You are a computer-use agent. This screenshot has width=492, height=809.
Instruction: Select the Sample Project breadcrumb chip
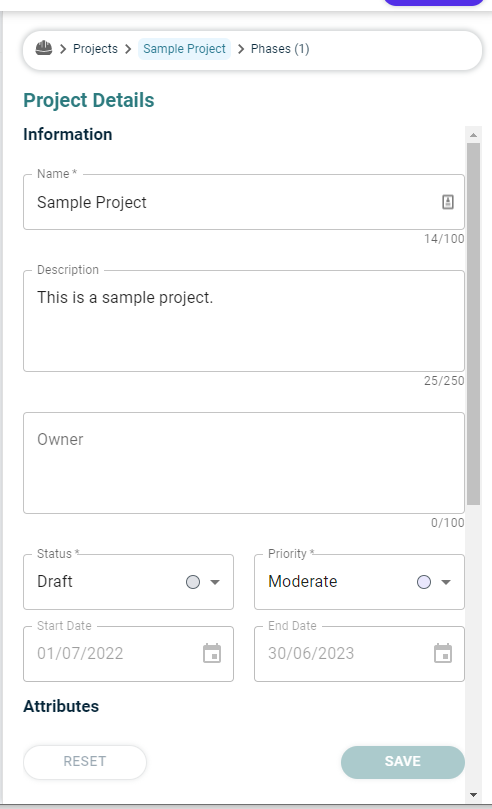coord(184,49)
